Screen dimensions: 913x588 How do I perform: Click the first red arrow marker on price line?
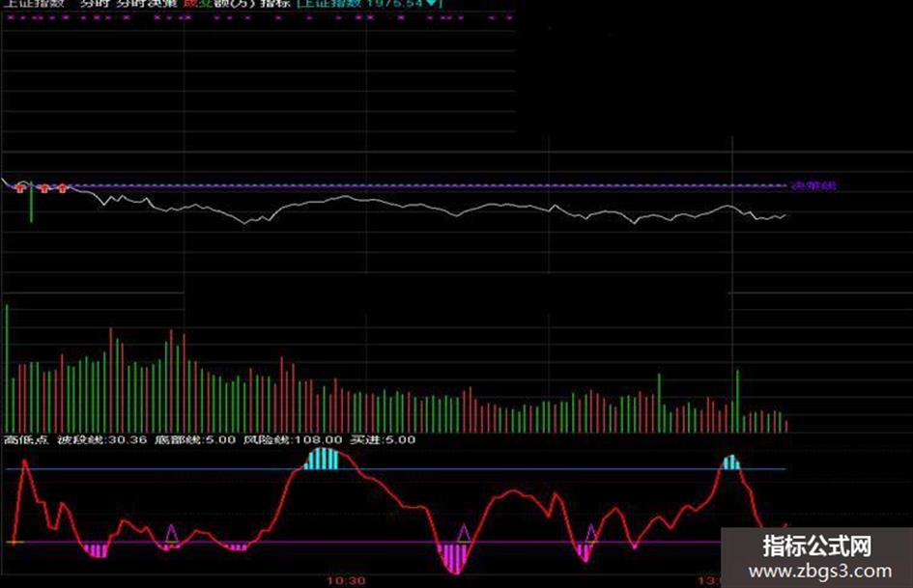coord(18,187)
